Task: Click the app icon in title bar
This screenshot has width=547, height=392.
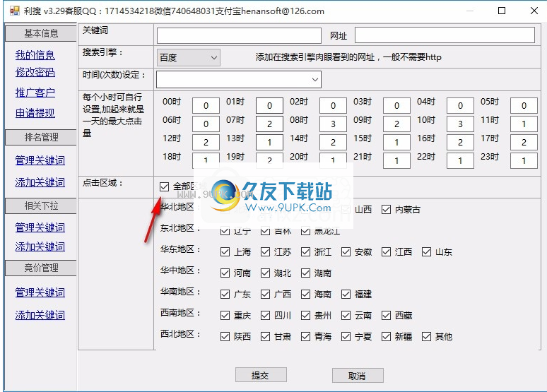Action: [15, 11]
